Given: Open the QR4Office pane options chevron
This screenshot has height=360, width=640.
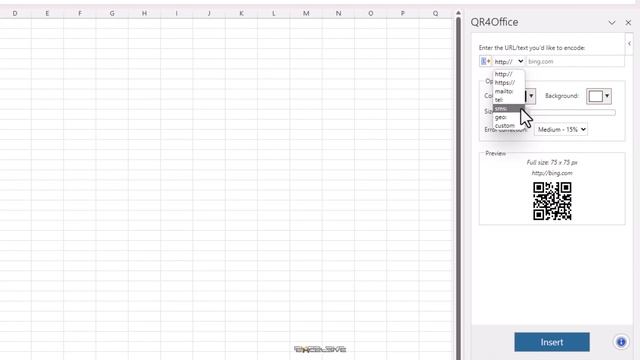Looking at the screenshot, I should (611, 23).
